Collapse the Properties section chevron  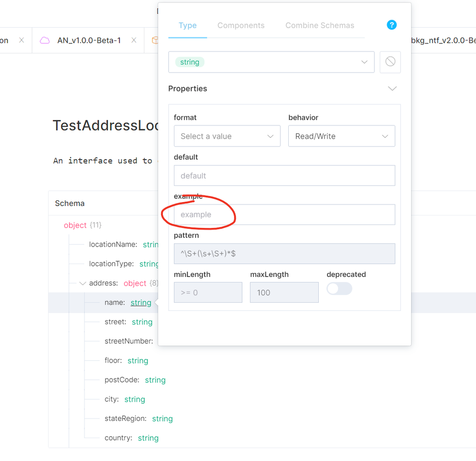392,89
